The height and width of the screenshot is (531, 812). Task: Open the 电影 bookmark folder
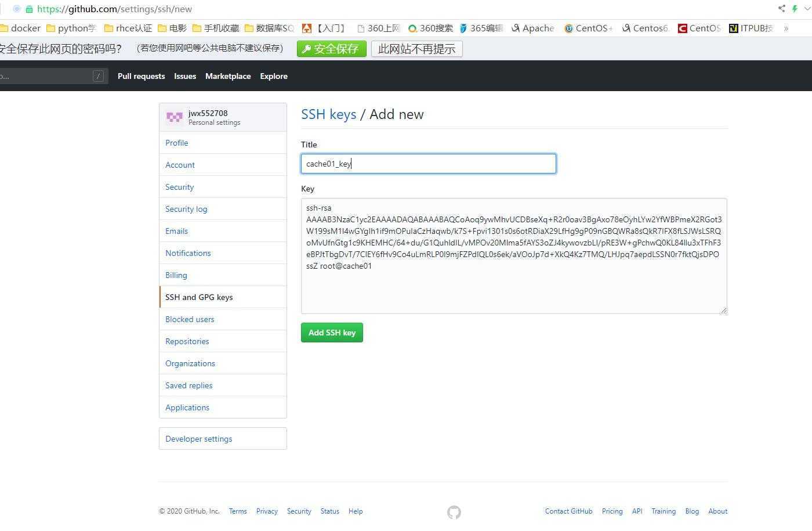[172, 28]
